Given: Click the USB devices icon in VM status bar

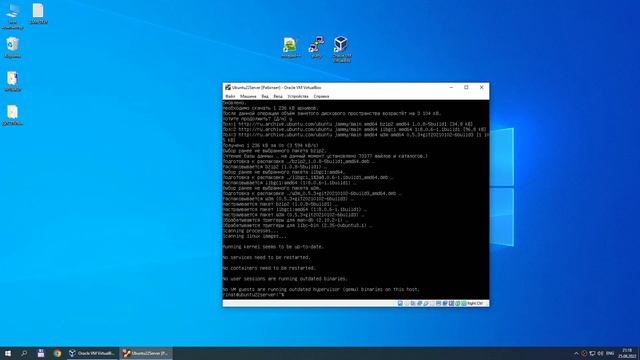Looking at the screenshot, I should pos(426,303).
